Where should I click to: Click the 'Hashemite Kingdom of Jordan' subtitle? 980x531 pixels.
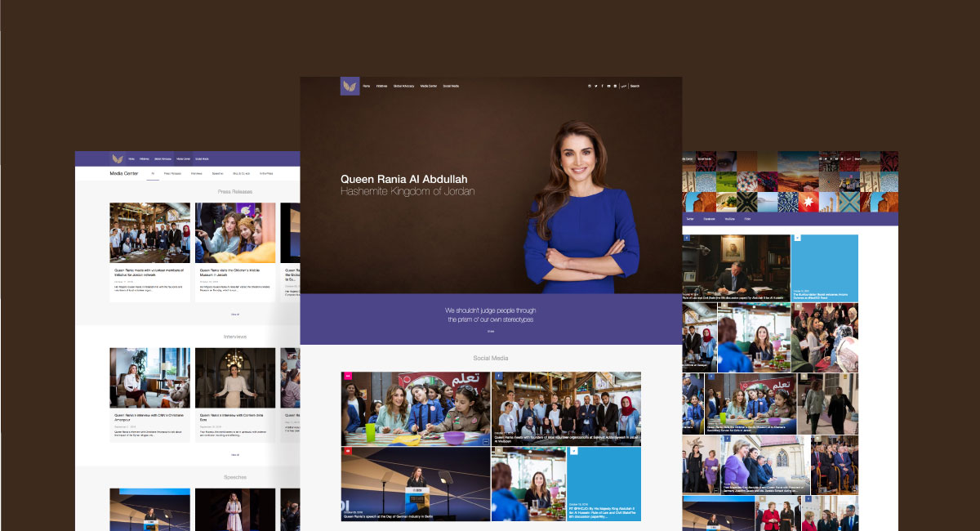click(x=408, y=191)
